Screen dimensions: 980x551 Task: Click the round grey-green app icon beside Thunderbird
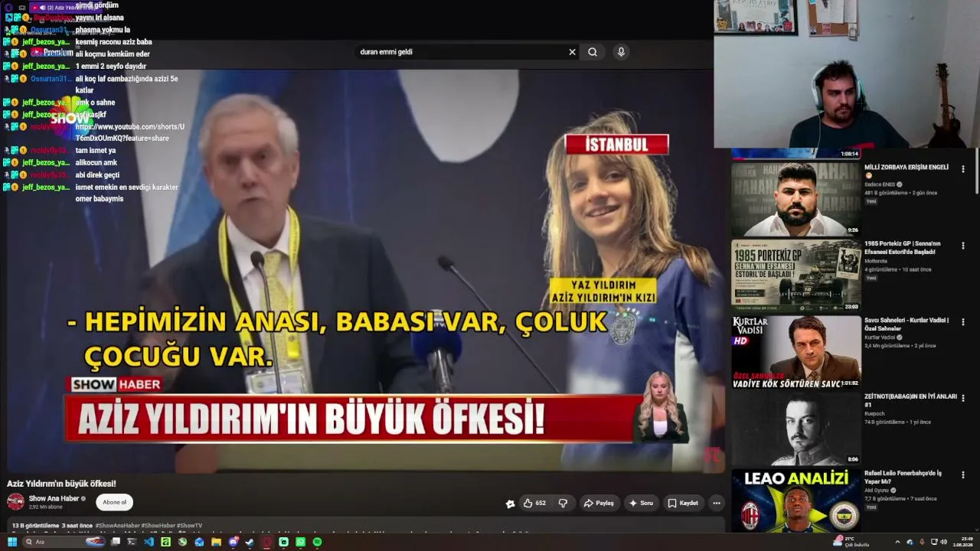[183, 542]
